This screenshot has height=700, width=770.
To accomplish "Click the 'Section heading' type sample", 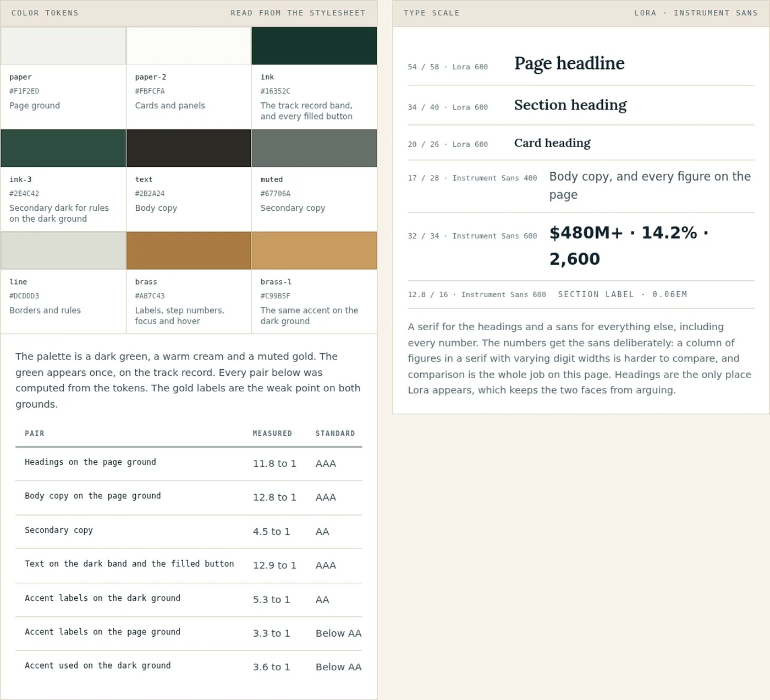I will pos(570,105).
